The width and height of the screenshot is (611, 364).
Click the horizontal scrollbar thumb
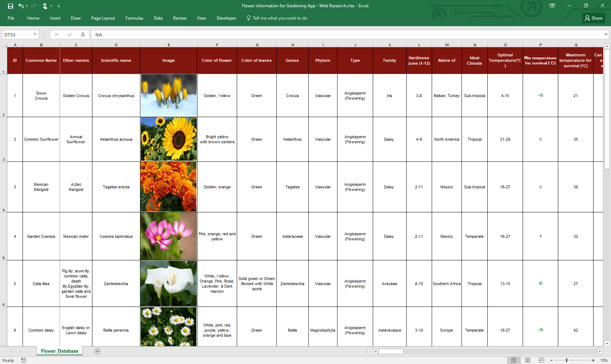(391, 351)
